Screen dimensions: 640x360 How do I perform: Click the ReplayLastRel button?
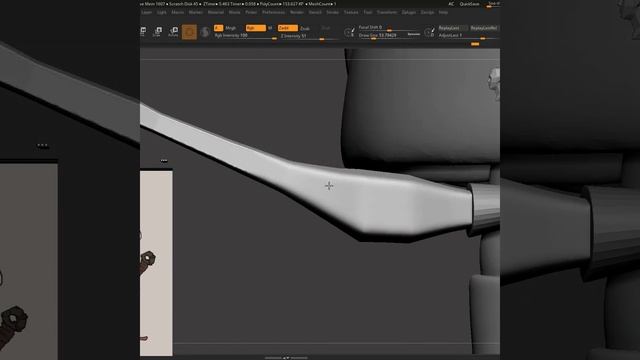tap(484, 28)
